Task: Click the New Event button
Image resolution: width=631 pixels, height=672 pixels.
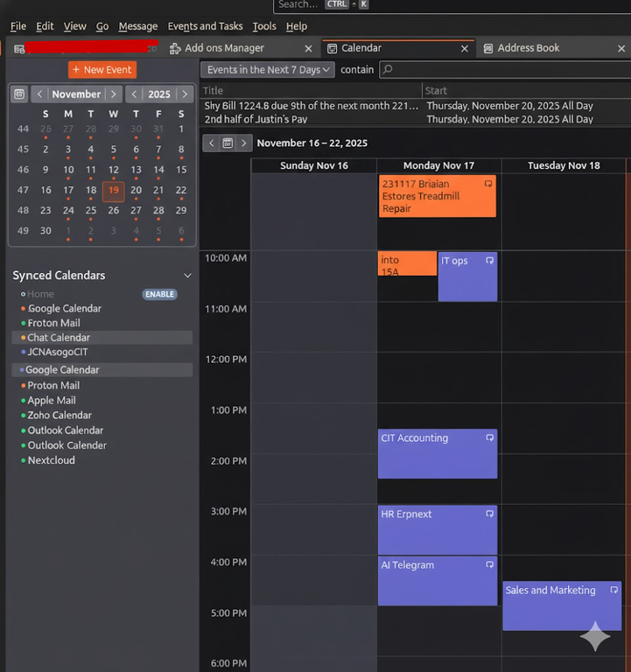Action: pyautogui.click(x=102, y=70)
